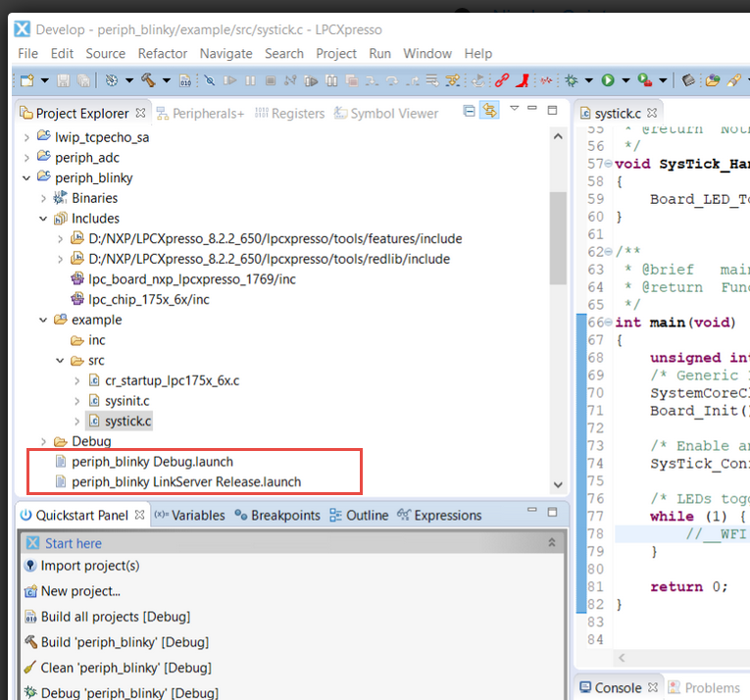Switch to the Symbol Viewer tab

[386, 114]
